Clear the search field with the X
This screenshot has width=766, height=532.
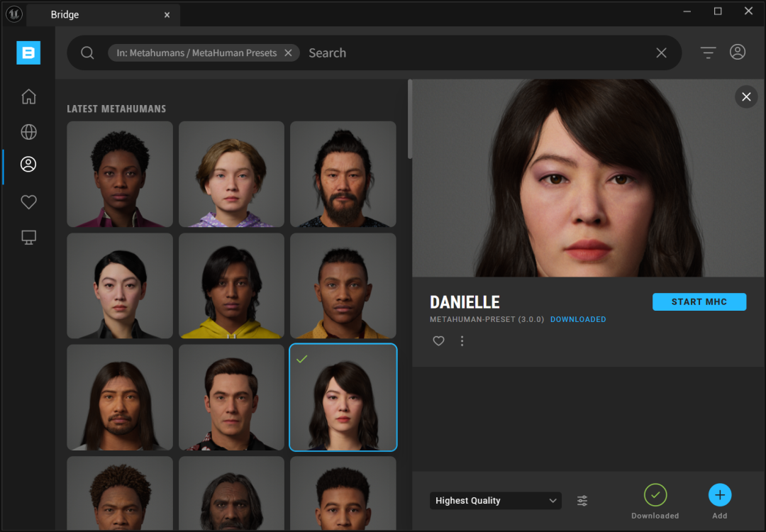[662, 52]
